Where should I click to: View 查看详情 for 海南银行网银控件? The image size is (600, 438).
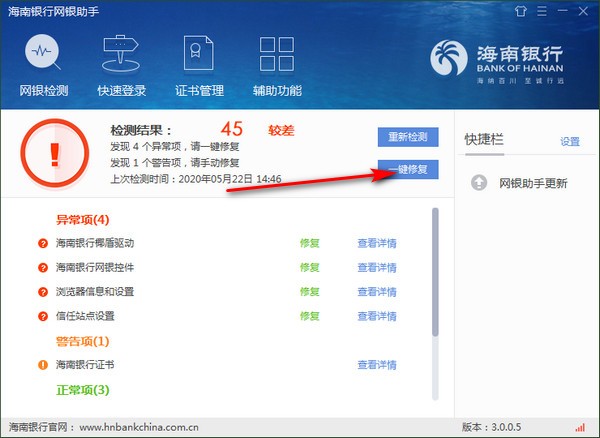(377, 267)
